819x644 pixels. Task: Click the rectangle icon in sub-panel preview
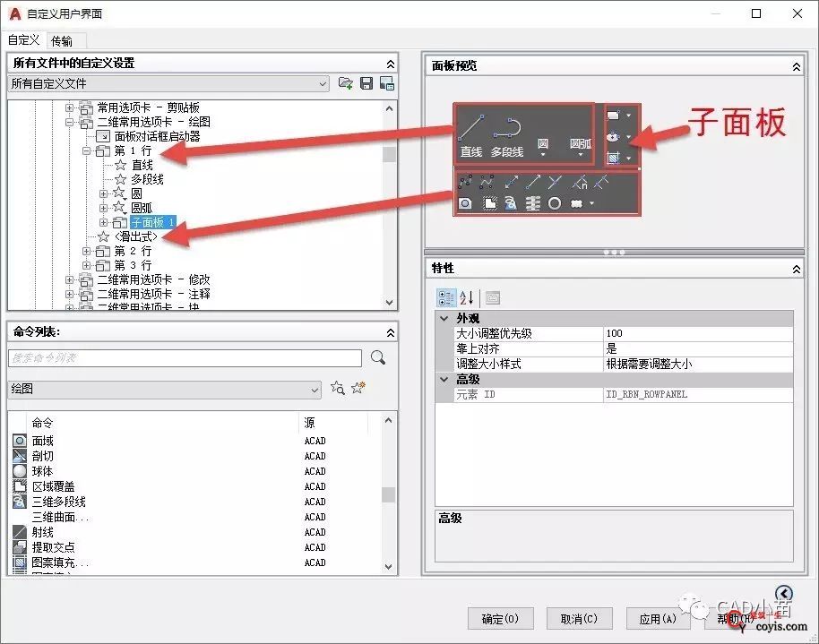614,115
